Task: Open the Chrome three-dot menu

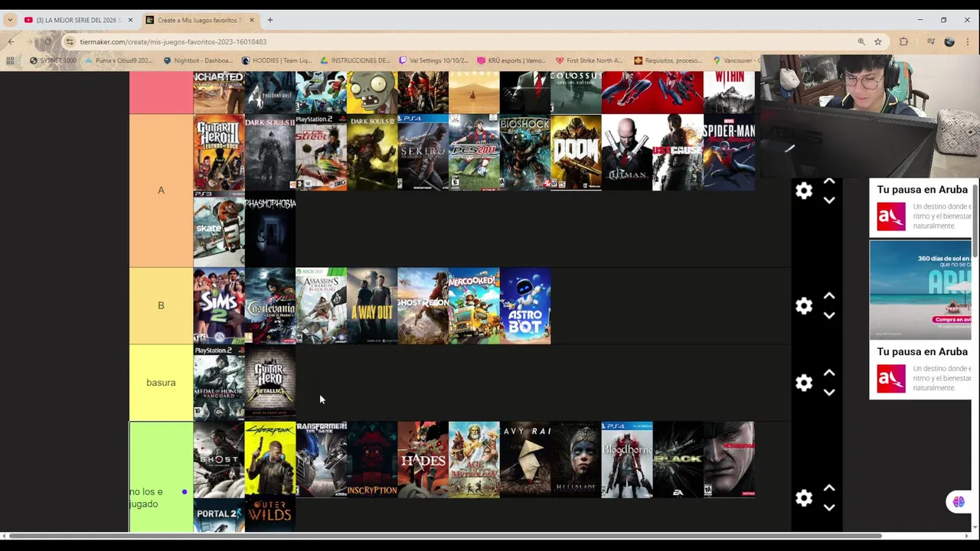Action: 968,41
